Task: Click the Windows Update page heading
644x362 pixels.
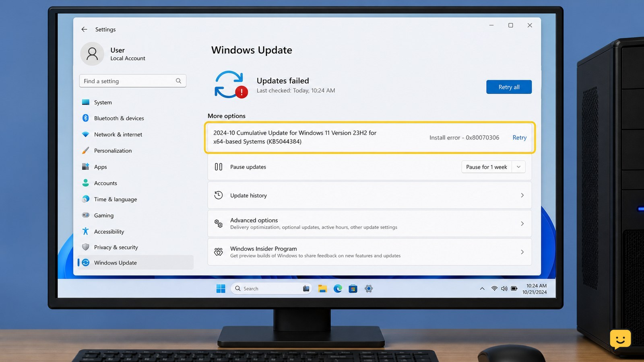Action: point(252,50)
